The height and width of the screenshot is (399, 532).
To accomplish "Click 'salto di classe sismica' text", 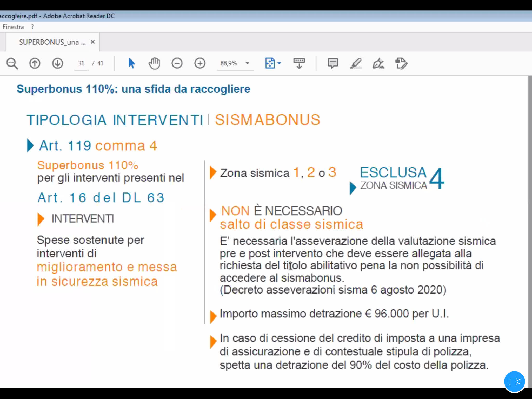I will [x=291, y=224].
